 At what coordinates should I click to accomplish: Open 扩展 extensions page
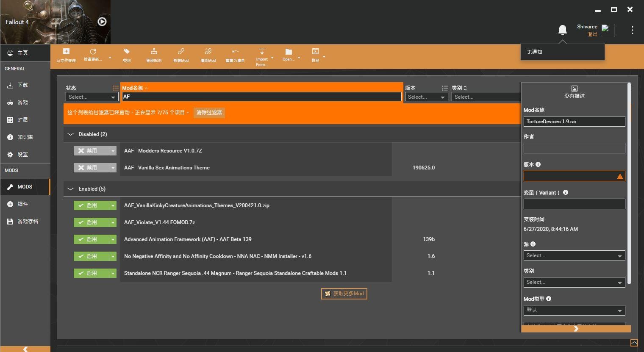coord(25,120)
